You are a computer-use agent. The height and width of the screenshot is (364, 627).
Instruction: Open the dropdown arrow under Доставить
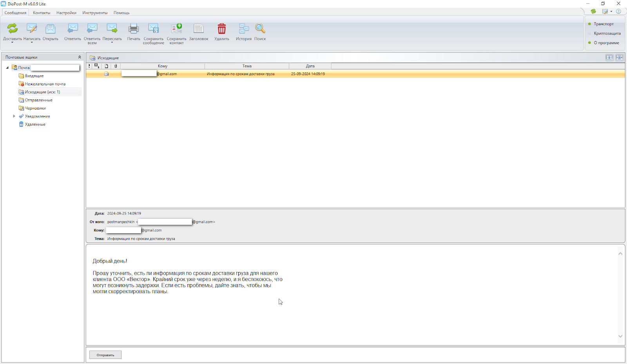point(13,43)
